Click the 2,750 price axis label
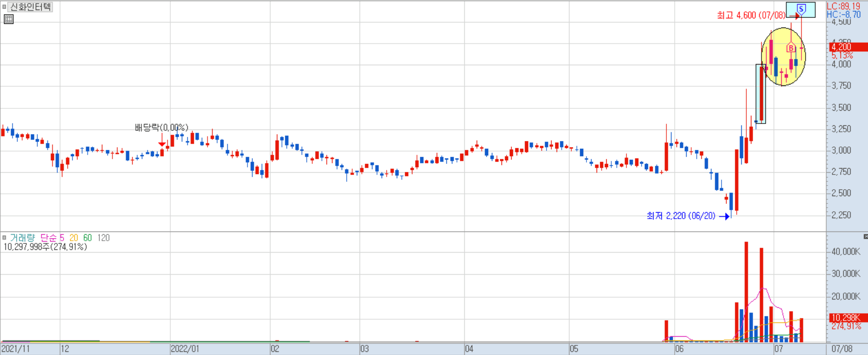868x355 pixels. (x=841, y=172)
